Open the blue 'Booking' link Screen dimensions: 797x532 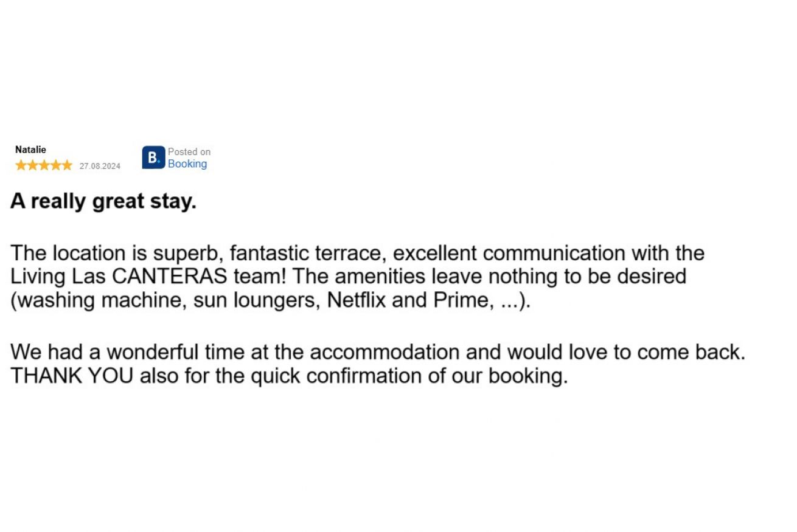point(187,164)
